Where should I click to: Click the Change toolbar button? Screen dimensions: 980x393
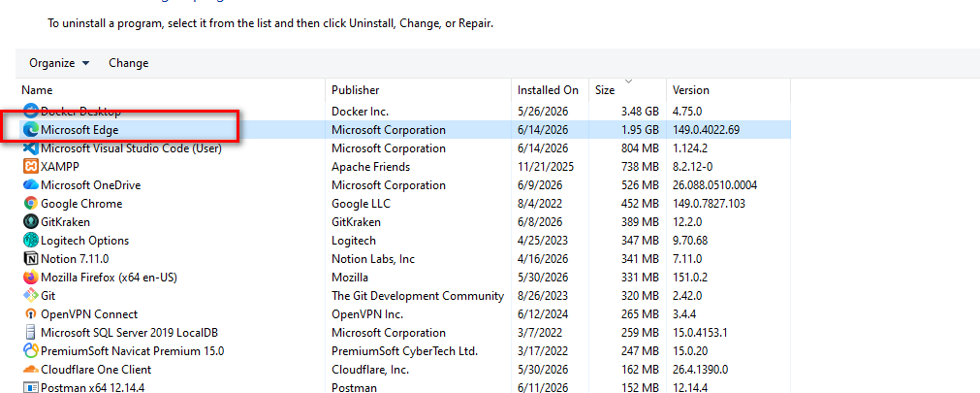(x=129, y=62)
